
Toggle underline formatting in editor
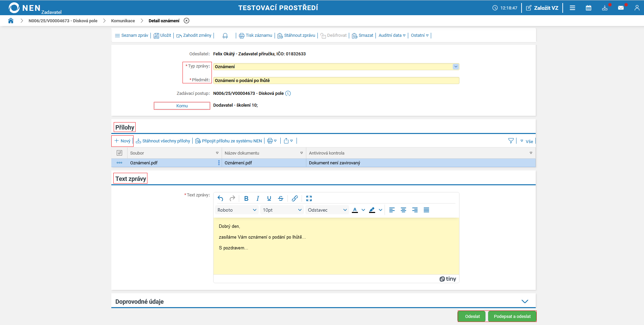[x=269, y=198]
